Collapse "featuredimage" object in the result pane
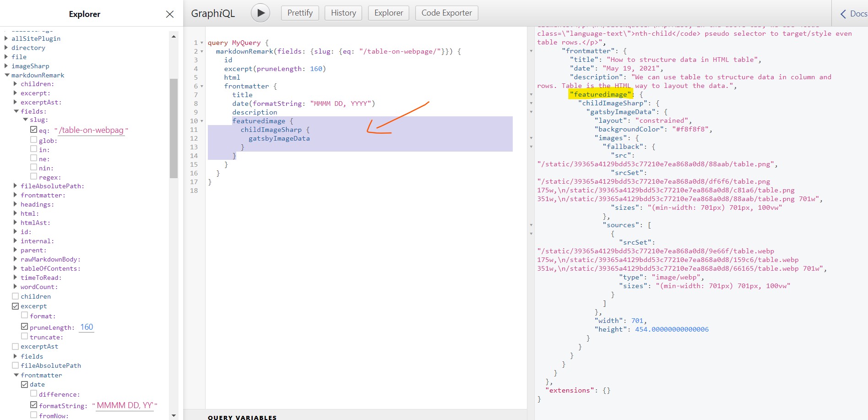The height and width of the screenshot is (420, 868). [531, 94]
